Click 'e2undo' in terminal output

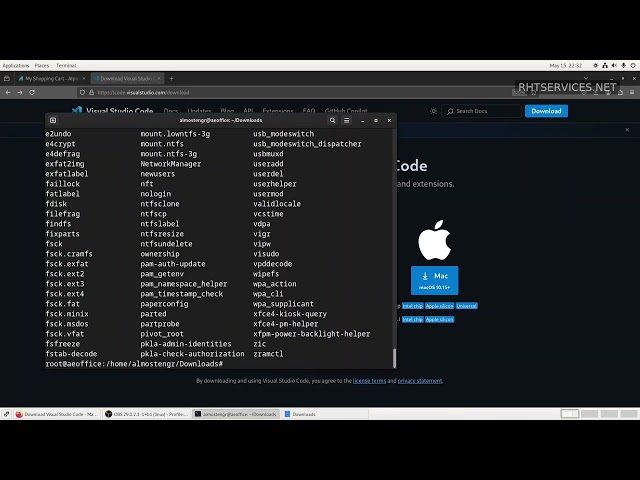click(58, 134)
